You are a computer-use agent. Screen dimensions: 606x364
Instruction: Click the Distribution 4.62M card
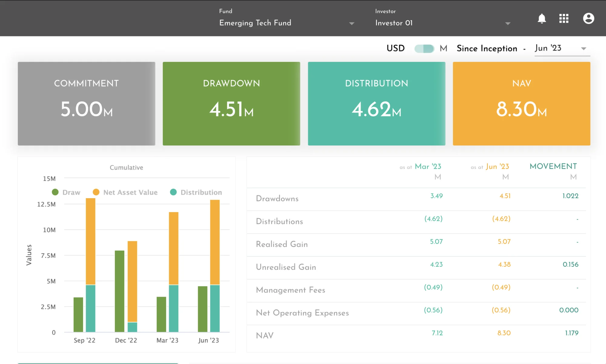pyautogui.click(x=377, y=104)
